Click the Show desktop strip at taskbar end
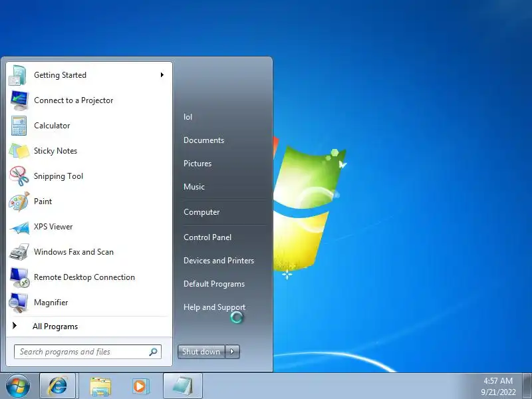Image resolution: width=532 pixels, height=399 pixels. tap(527, 386)
